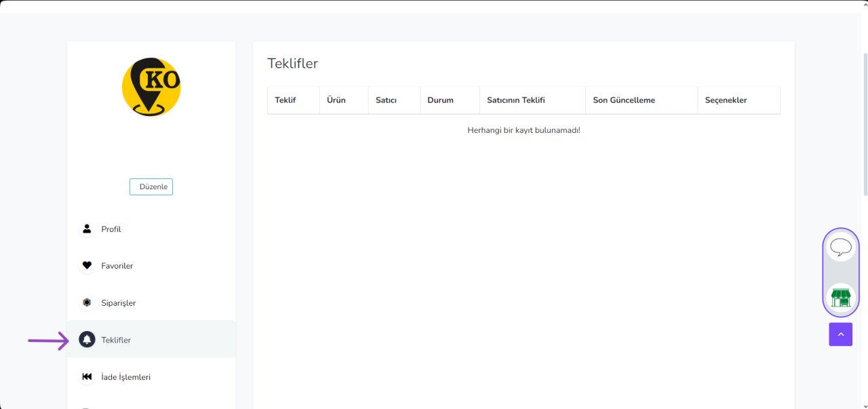Screen dimensions: 868x409
Task: Click the Siparişler box icon
Action: click(x=87, y=303)
